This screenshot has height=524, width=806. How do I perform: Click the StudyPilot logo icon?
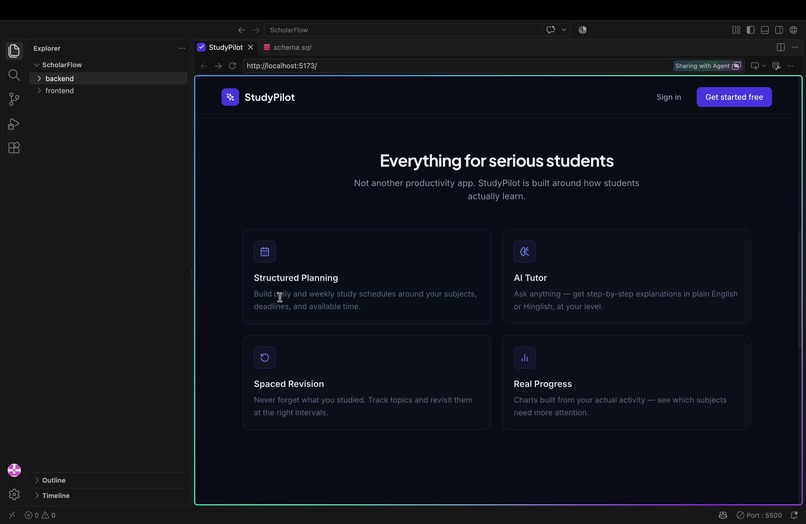230,97
